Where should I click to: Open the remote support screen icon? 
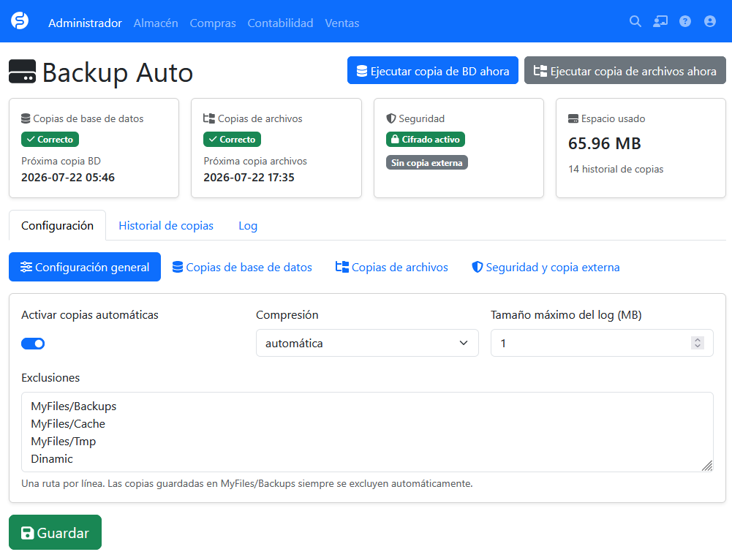(x=660, y=21)
